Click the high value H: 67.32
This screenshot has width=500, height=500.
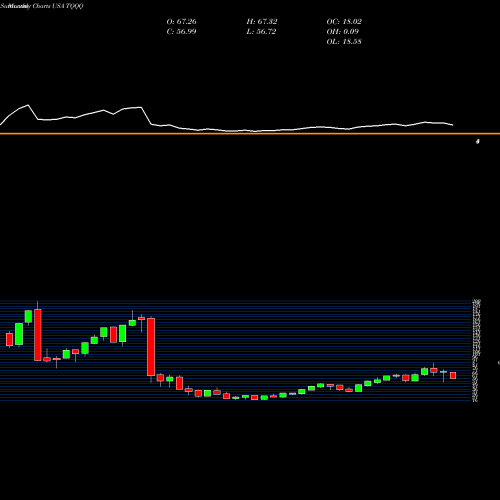tap(262, 22)
